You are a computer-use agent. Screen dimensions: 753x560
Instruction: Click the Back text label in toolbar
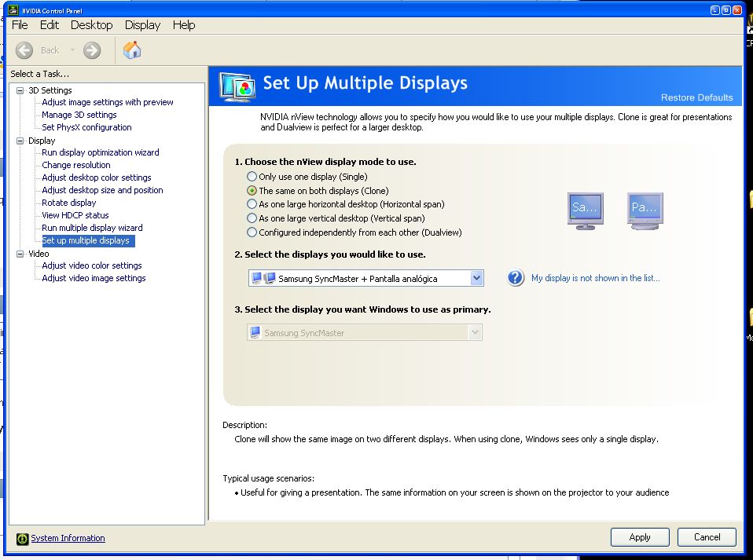[x=50, y=50]
